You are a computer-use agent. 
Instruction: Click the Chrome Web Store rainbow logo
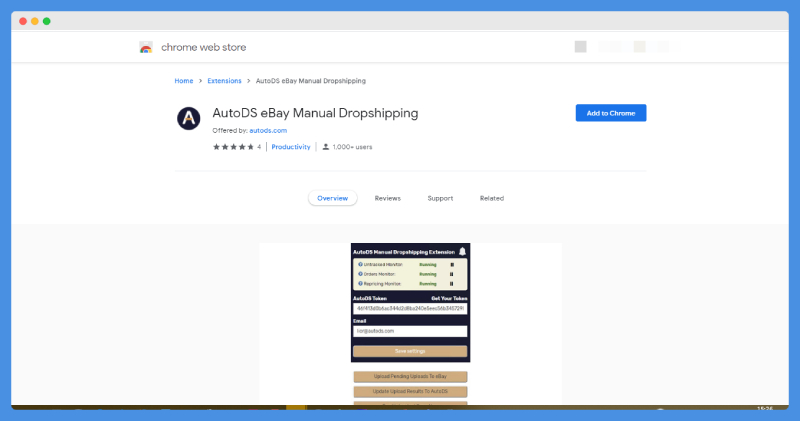146,47
